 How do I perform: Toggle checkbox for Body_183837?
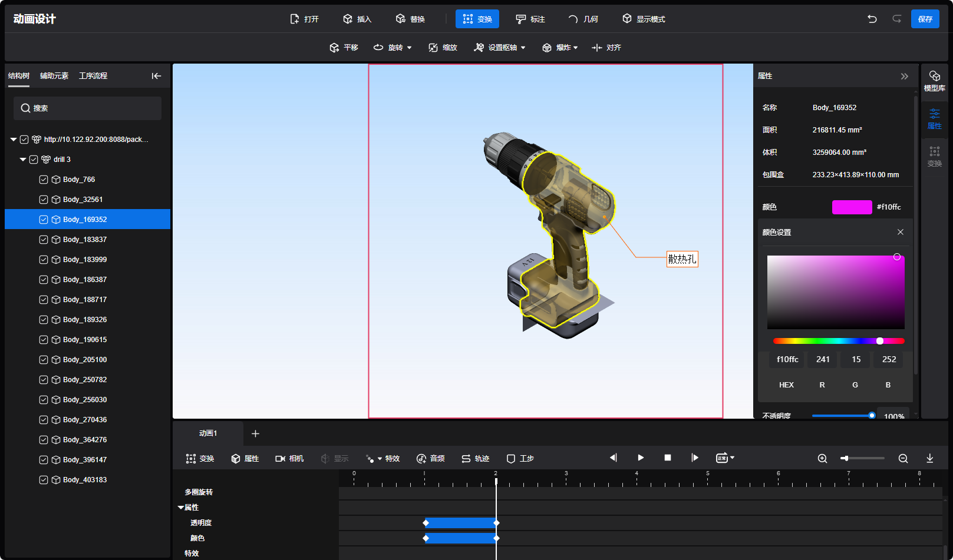44,240
